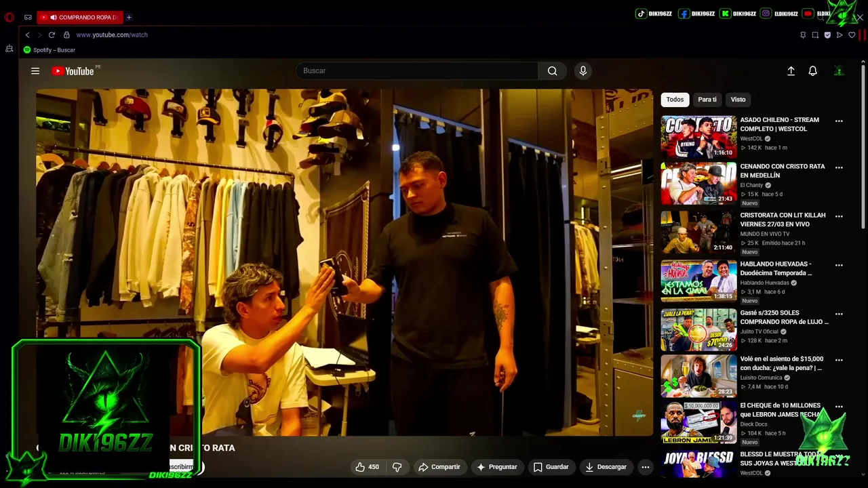Click the YouTube account avatar

point(839,71)
